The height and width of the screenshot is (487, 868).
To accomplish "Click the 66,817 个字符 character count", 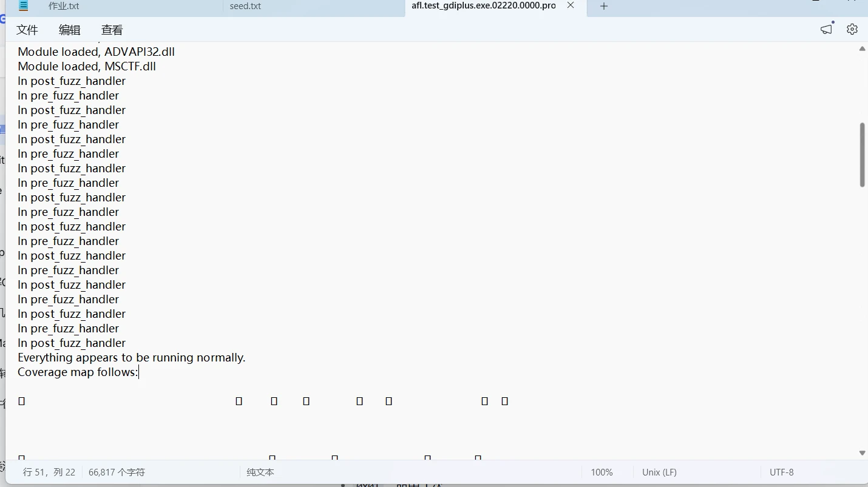I will (x=117, y=472).
